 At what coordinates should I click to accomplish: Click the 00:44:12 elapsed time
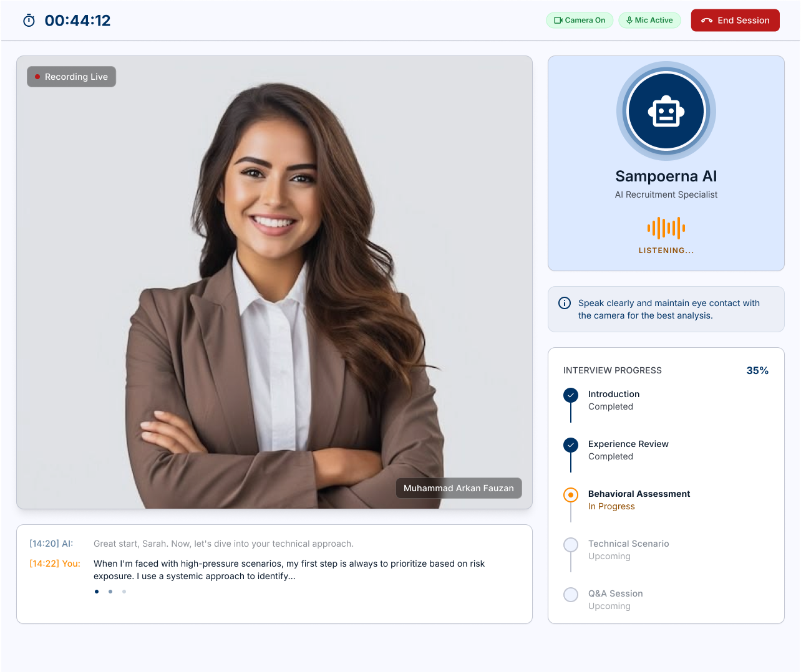77,21
